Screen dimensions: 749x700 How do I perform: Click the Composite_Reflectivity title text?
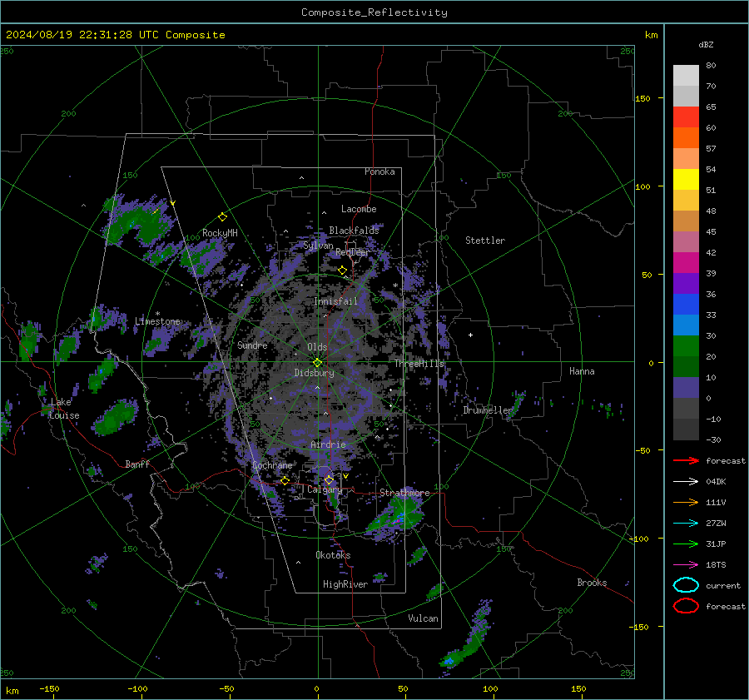[374, 12]
